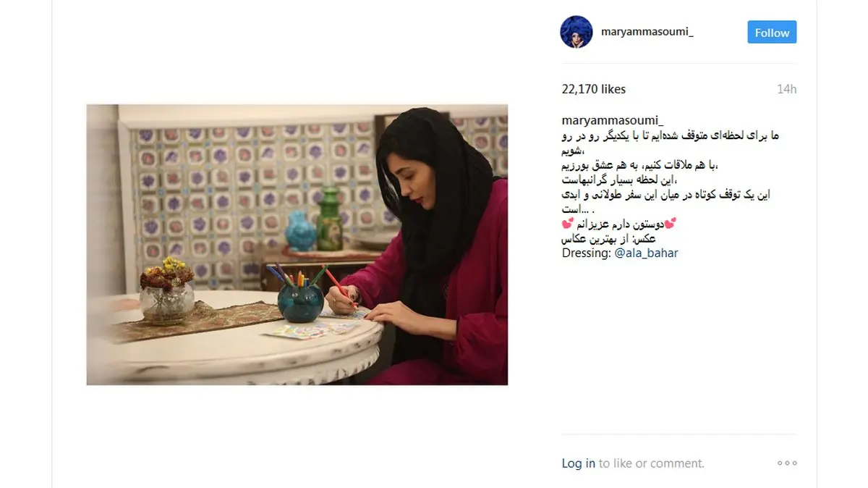Click the green glass bottle in photo
Image resolution: width=868 pixels, height=488 pixels.
[x=329, y=219]
